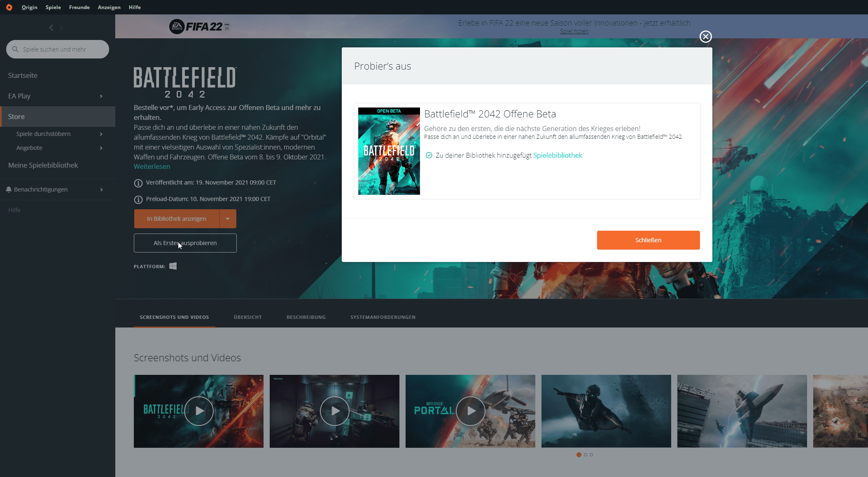
Task: Click the Windows platform icon
Action: pyautogui.click(x=173, y=266)
